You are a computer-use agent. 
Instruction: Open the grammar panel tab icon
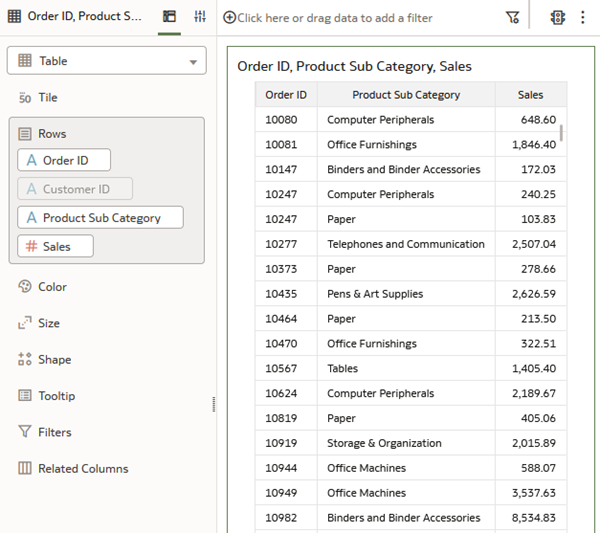click(x=170, y=17)
